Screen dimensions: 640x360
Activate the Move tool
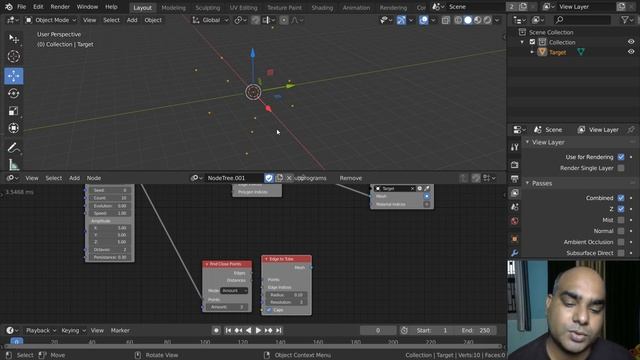coord(13,76)
